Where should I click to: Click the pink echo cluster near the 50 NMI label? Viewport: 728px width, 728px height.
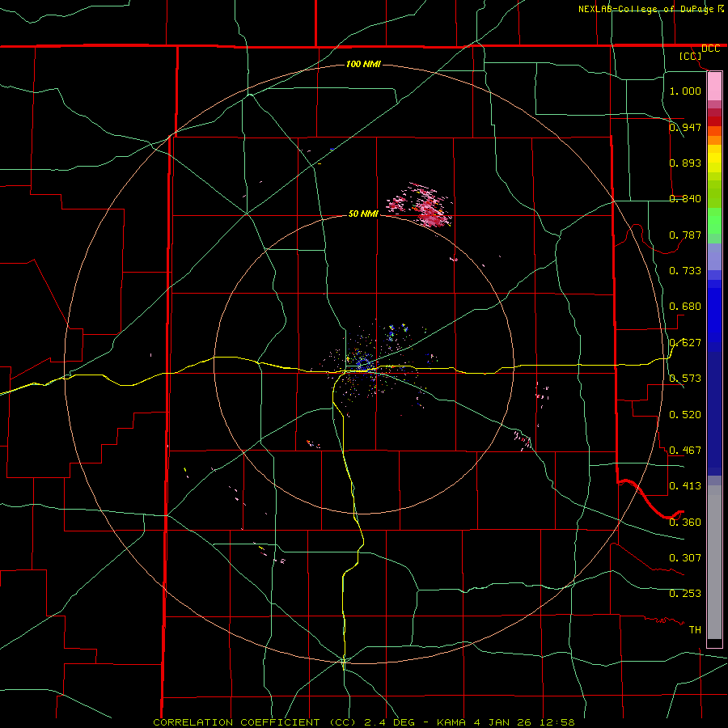point(420,205)
